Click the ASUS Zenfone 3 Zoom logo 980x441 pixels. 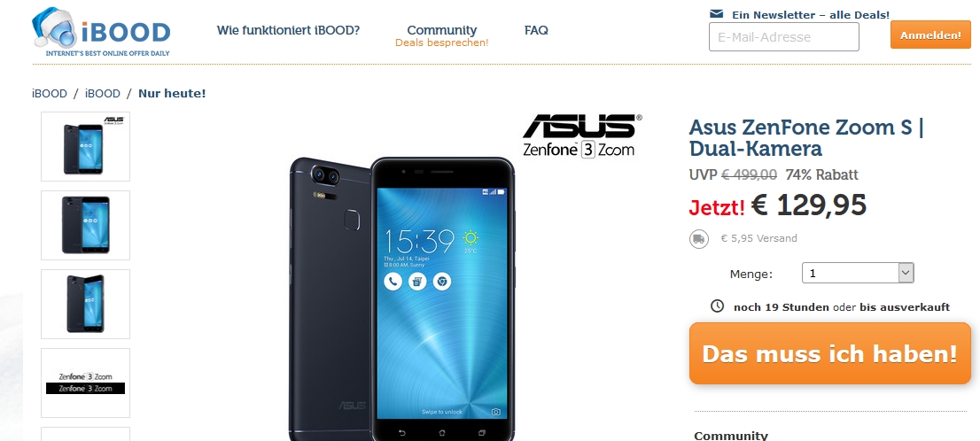point(581,135)
